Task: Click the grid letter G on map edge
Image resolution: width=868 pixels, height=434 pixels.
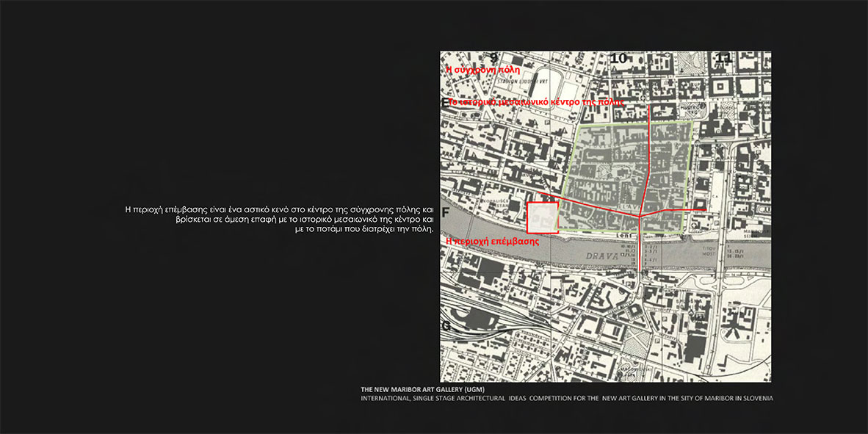Action: (446, 325)
